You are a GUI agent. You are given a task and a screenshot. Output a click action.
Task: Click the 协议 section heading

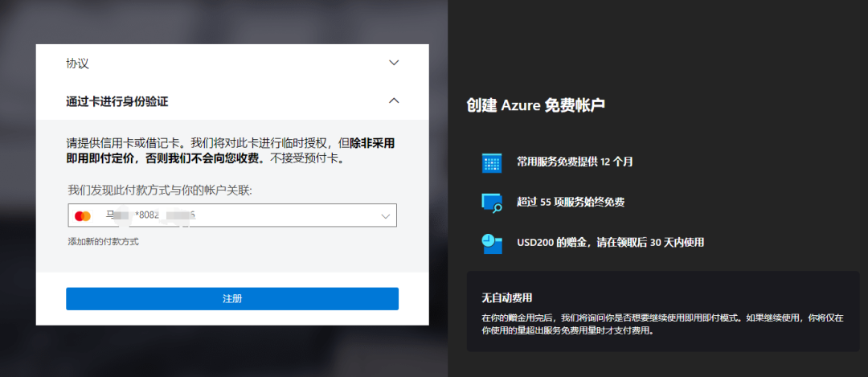coord(77,64)
